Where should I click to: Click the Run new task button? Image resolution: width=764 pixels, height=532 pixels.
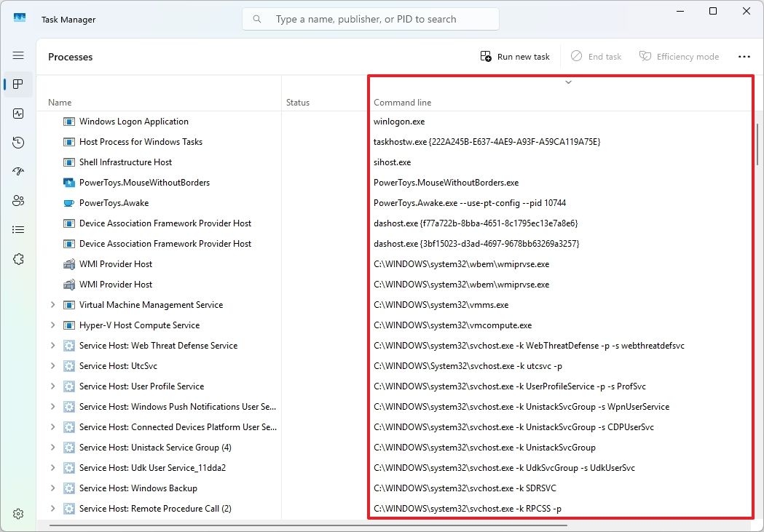click(515, 56)
